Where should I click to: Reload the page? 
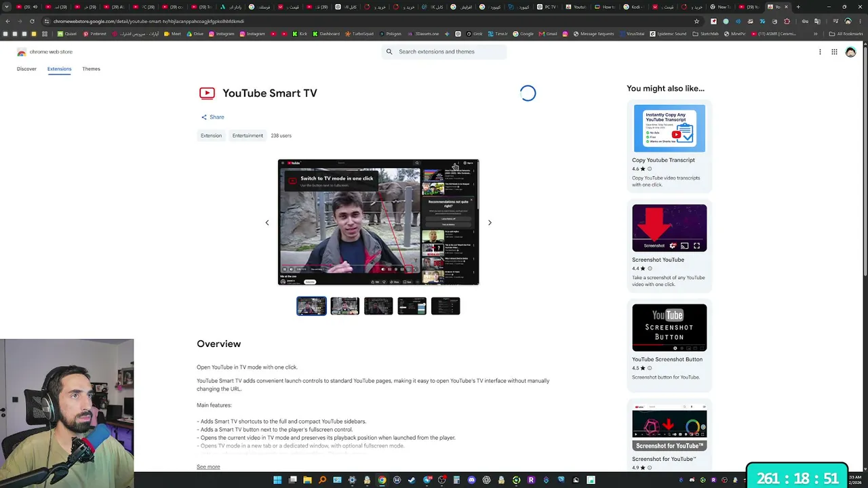(x=32, y=21)
